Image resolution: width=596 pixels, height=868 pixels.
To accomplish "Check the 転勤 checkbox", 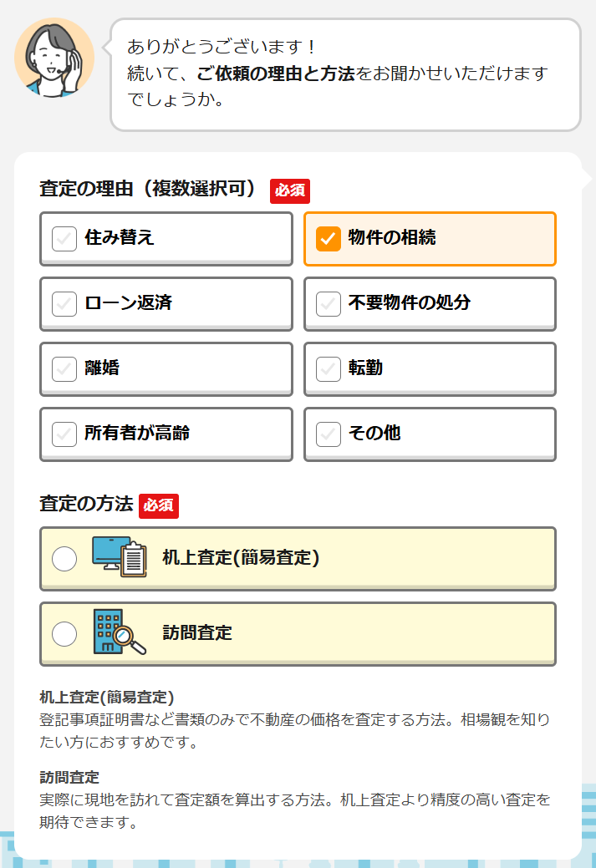I will click(328, 368).
